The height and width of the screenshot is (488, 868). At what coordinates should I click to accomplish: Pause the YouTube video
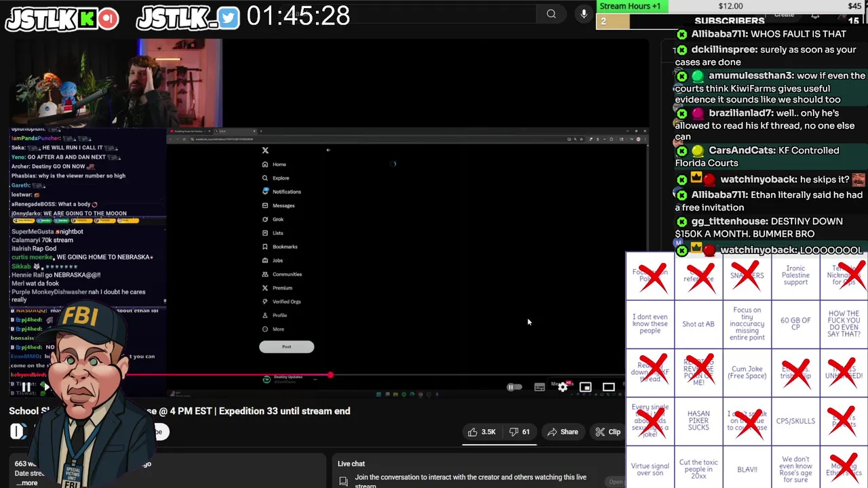(26, 388)
